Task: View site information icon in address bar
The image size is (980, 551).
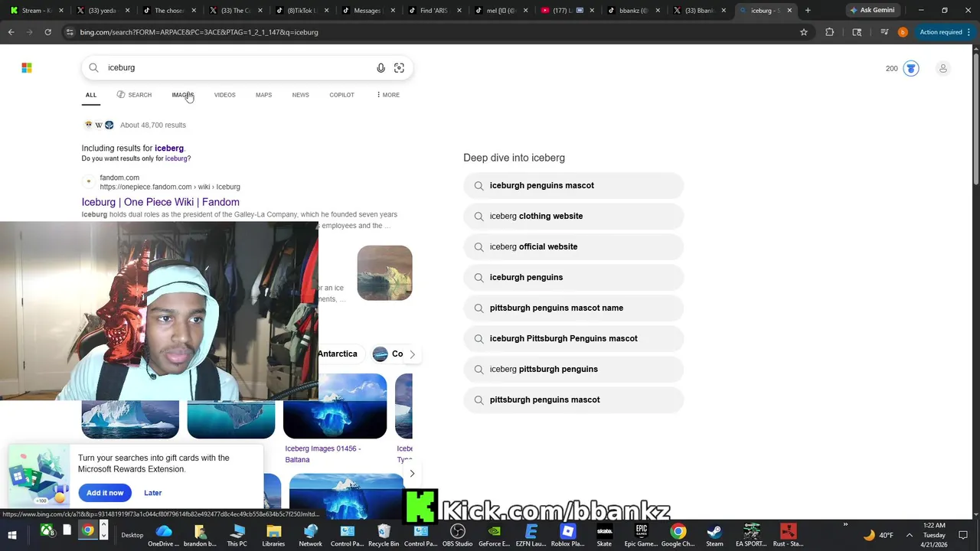Action: click(x=70, y=32)
